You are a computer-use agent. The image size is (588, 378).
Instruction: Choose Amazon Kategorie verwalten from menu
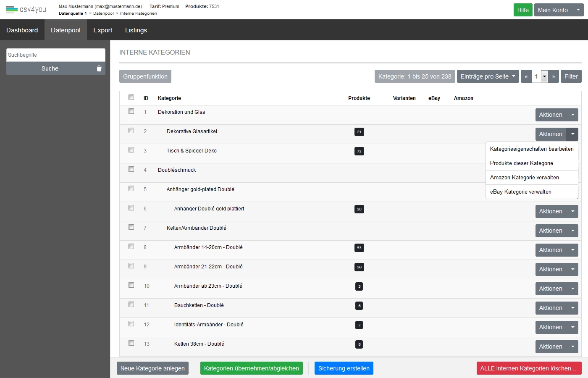[524, 178]
